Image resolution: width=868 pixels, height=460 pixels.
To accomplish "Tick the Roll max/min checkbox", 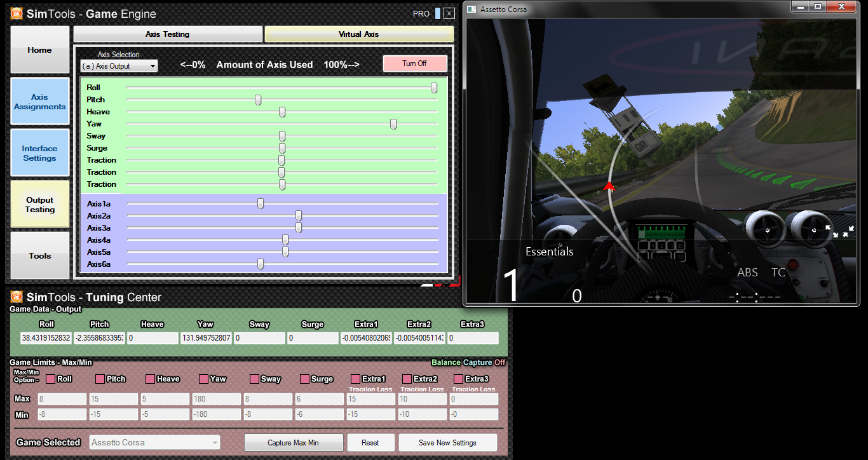I will coord(50,379).
